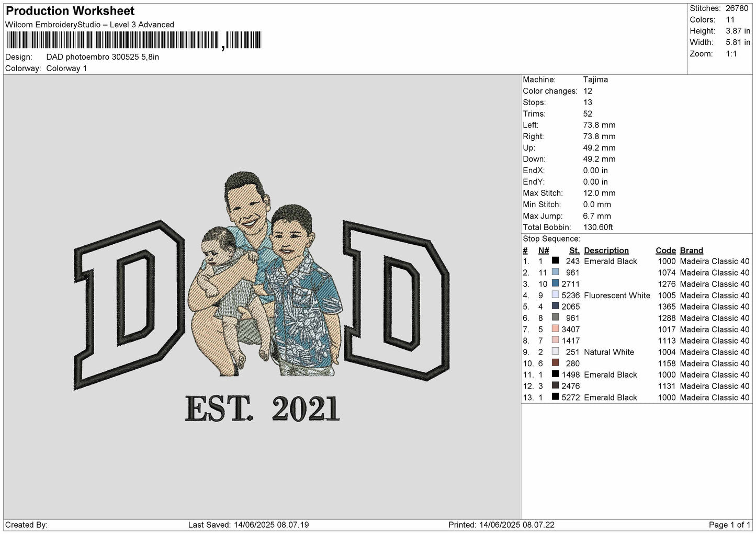The height and width of the screenshot is (534, 756).
Task: Select the 'Colorway 1' value
Action: (66, 69)
